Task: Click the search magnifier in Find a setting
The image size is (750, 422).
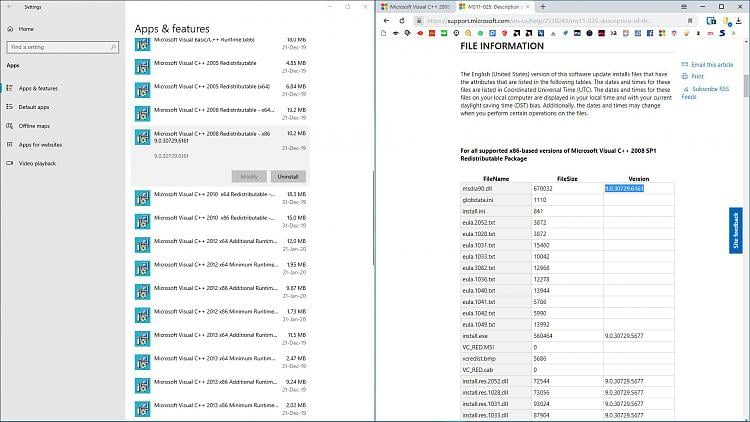Action: coord(113,47)
